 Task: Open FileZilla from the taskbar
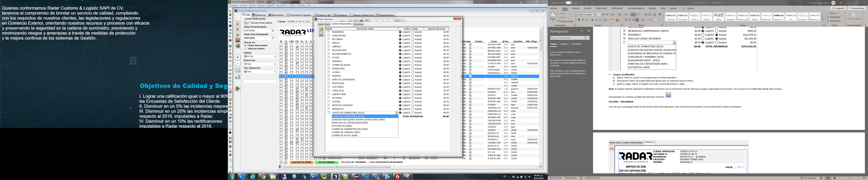pyautogui.click(x=398, y=177)
